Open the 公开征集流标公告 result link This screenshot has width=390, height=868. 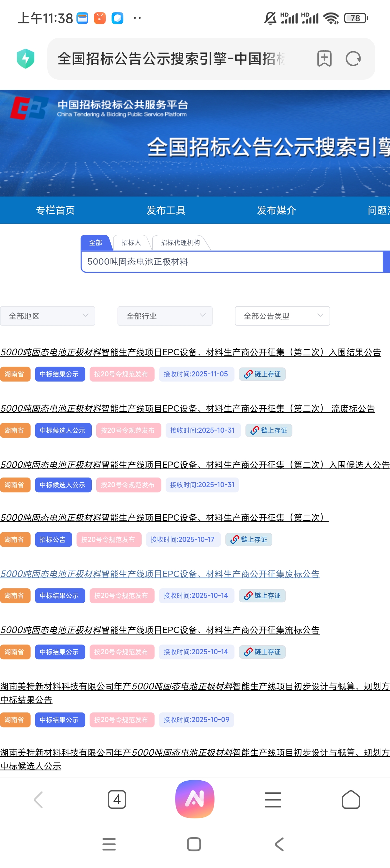tap(160, 630)
